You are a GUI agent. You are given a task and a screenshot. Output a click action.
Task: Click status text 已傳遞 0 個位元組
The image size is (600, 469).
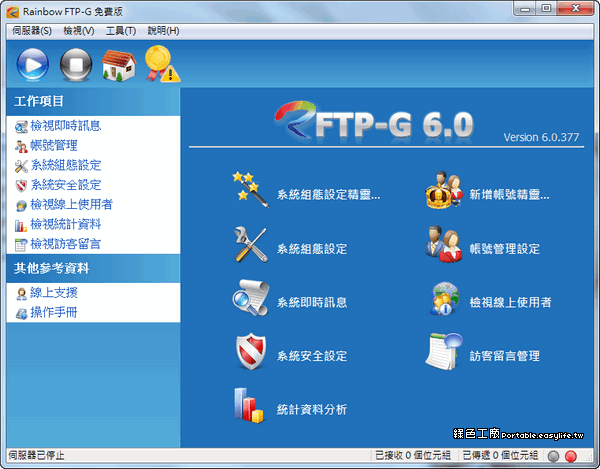coord(500,456)
